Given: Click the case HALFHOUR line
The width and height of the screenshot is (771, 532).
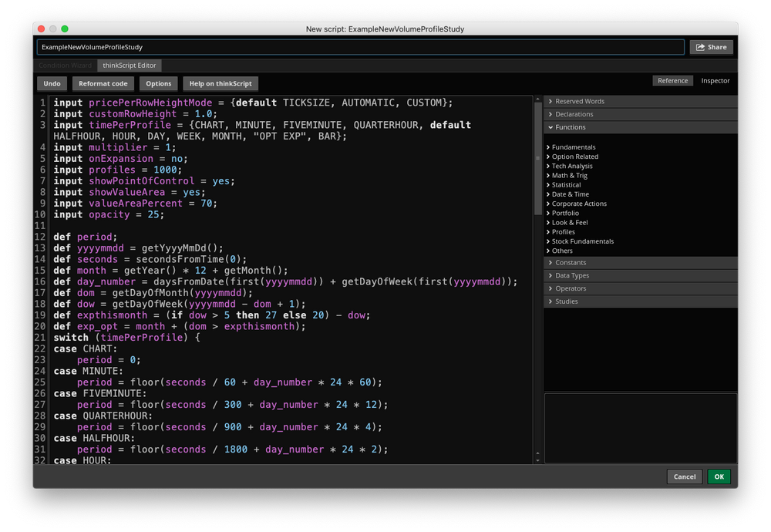Looking at the screenshot, I should (94, 438).
